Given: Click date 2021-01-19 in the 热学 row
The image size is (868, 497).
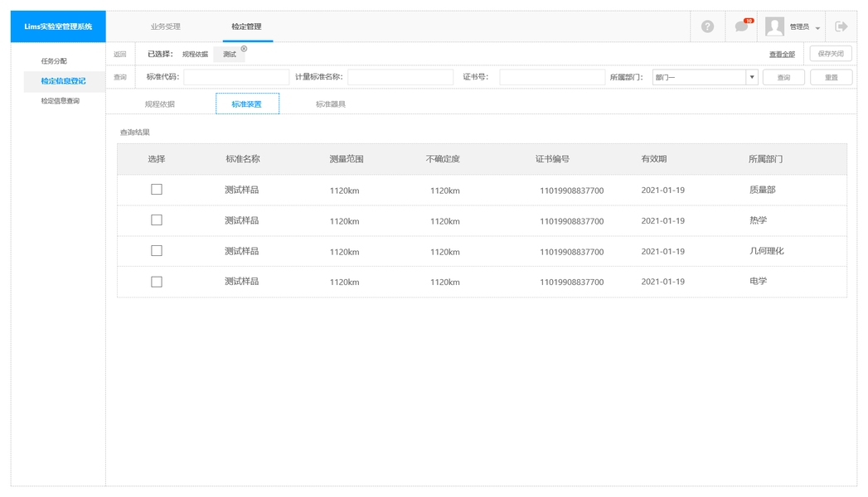Looking at the screenshot, I should 662,220.
